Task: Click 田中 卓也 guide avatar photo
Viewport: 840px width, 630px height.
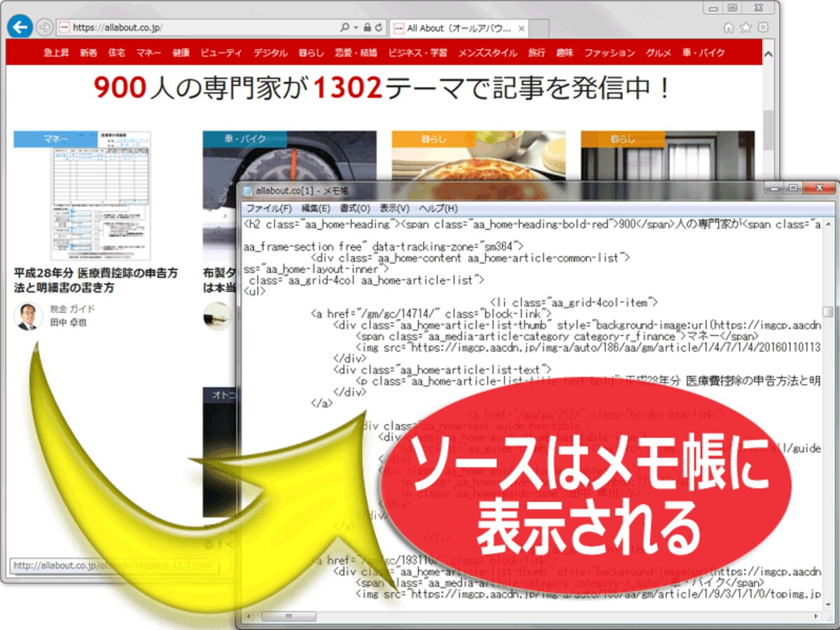Action: [28, 316]
